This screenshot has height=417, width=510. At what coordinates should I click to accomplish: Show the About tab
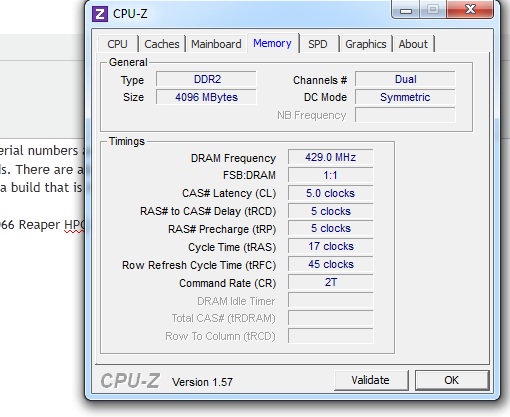pos(413,44)
